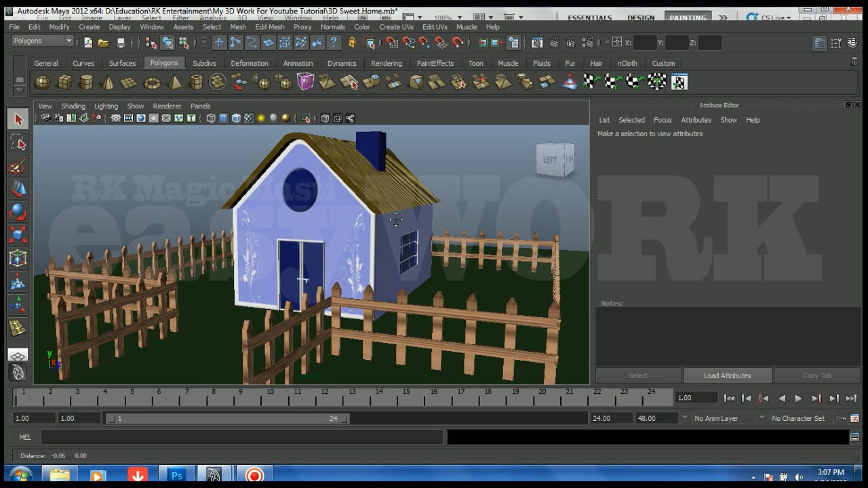Click the purple Smooth Proxy cube icon

[x=306, y=82]
